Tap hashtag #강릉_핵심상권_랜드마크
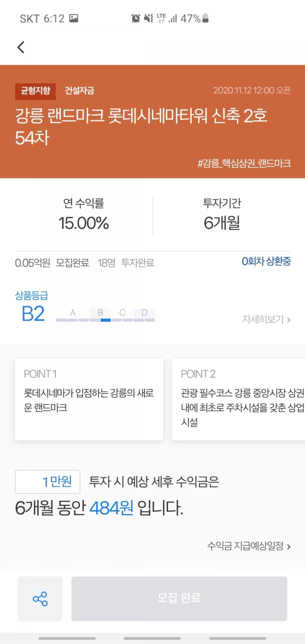The image size is (305, 644). coord(244,163)
